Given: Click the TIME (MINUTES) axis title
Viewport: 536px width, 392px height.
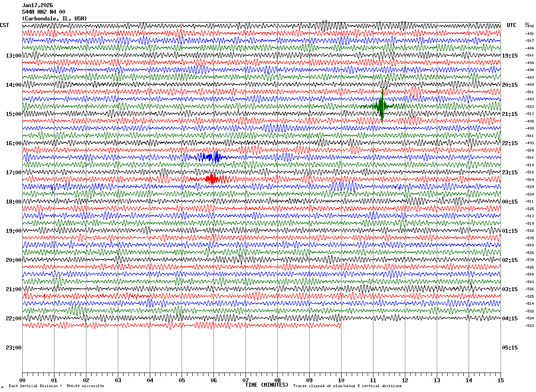Looking at the screenshot, I should pyautogui.click(x=267, y=385).
